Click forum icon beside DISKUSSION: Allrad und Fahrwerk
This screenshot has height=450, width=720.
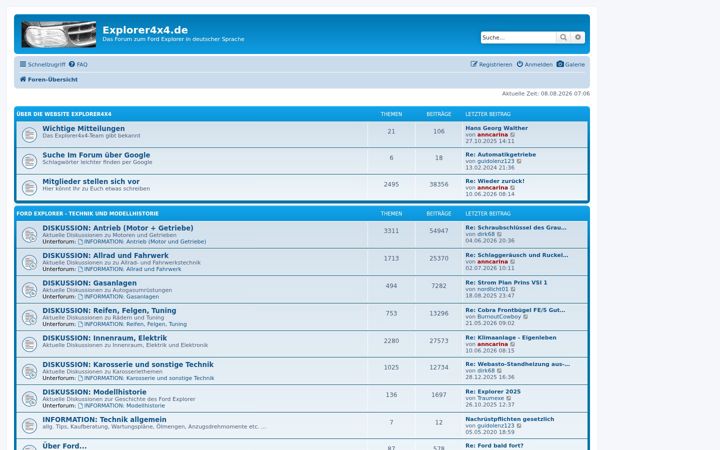tap(29, 263)
